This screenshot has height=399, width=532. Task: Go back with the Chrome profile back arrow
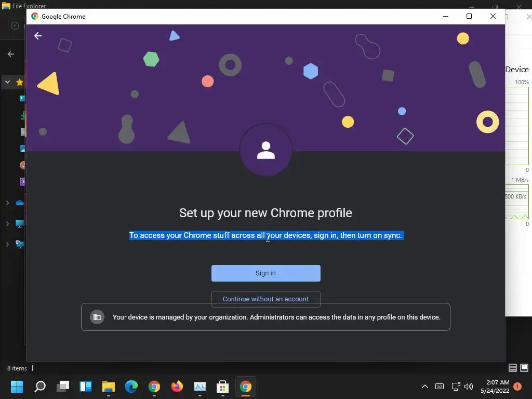click(38, 36)
